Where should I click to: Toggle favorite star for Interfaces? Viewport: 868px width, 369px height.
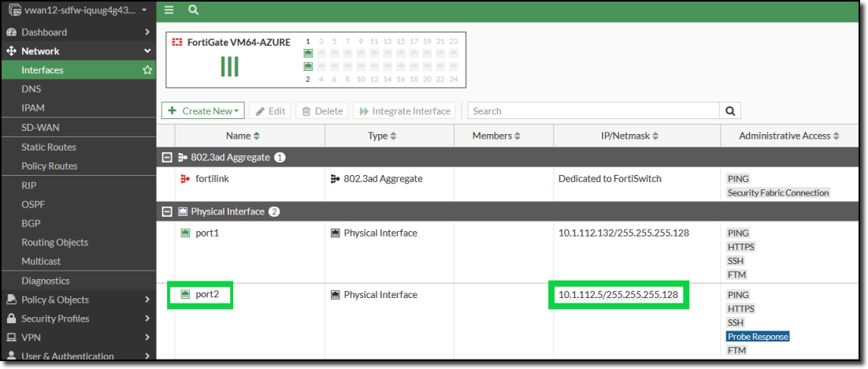click(147, 70)
